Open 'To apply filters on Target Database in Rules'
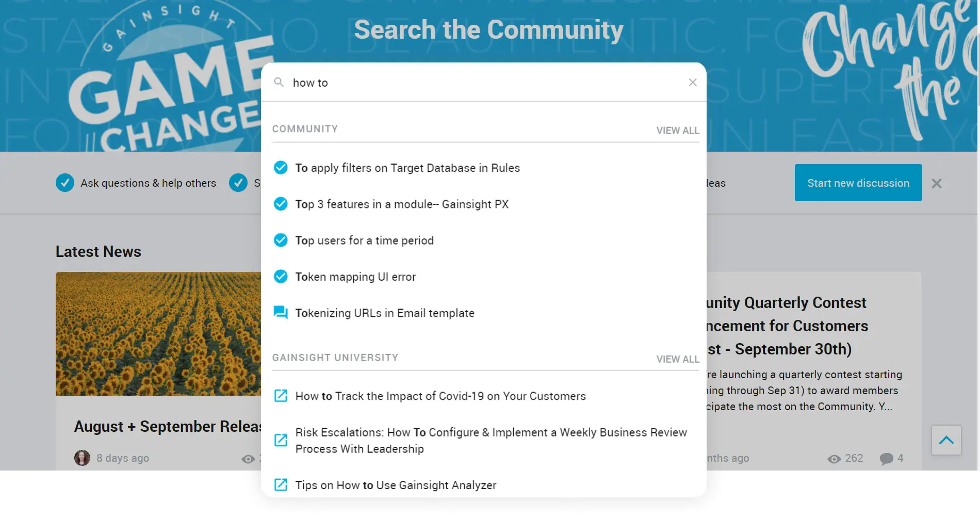Viewport: 980px width, 518px height. click(x=407, y=168)
